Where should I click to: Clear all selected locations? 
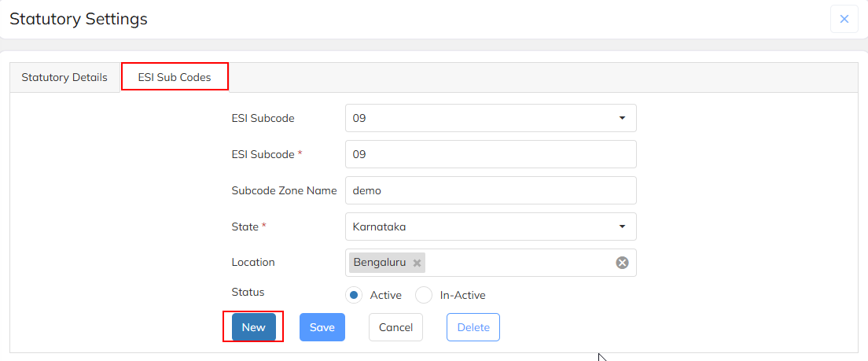tap(622, 263)
